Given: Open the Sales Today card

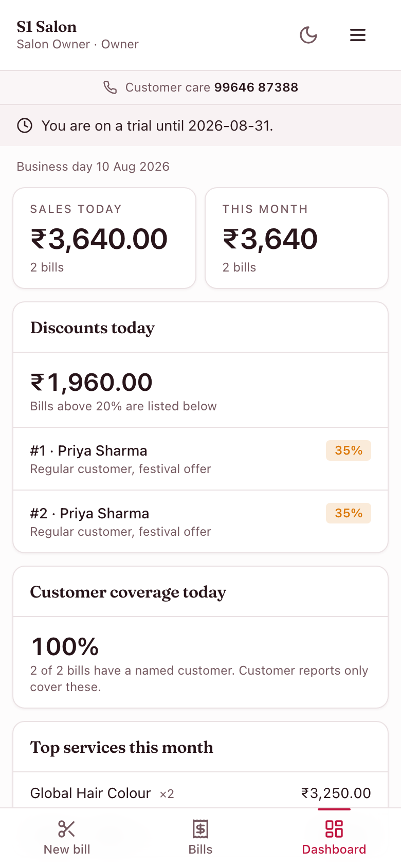Looking at the screenshot, I should [x=104, y=238].
